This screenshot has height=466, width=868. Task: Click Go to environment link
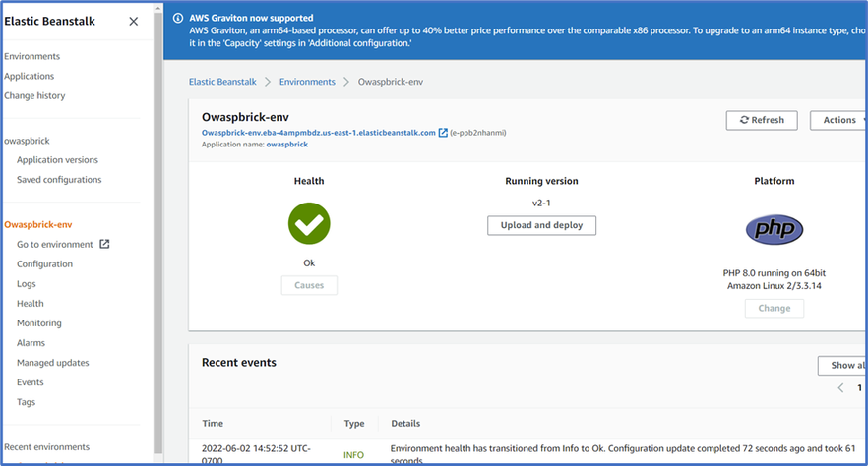[x=55, y=245]
